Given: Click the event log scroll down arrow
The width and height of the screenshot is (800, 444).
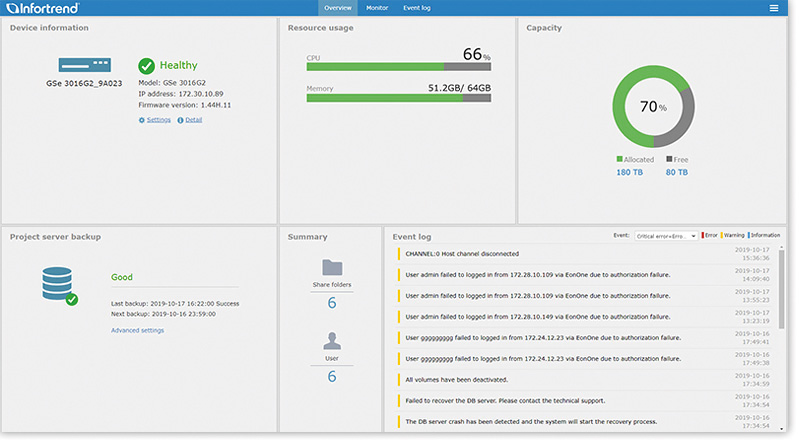Looking at the screenshot, I should (x=781, y=429).
